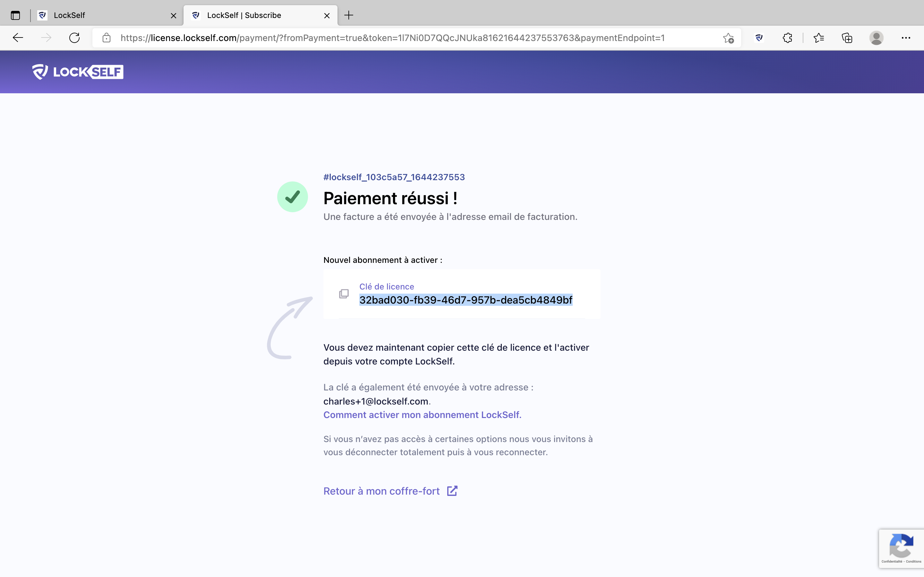Screen dimensions: 924x577
Task: Click the user profile avatar
Action: [876, 38]
